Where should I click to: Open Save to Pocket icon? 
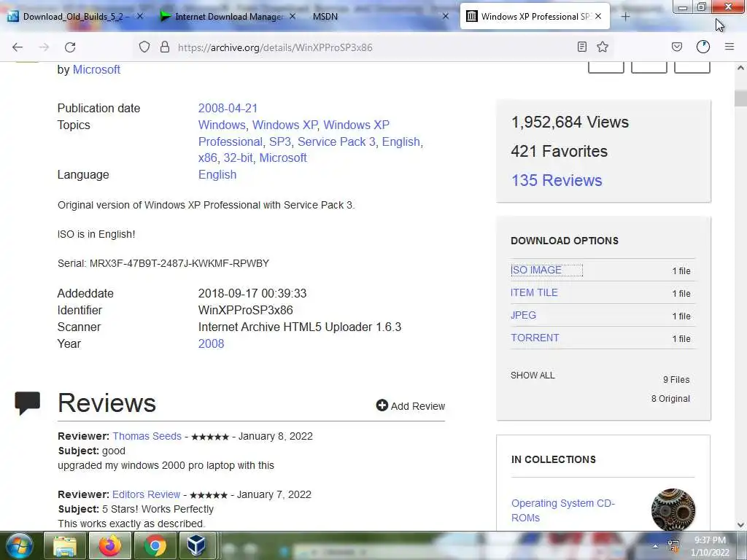[x=676, y=47]
